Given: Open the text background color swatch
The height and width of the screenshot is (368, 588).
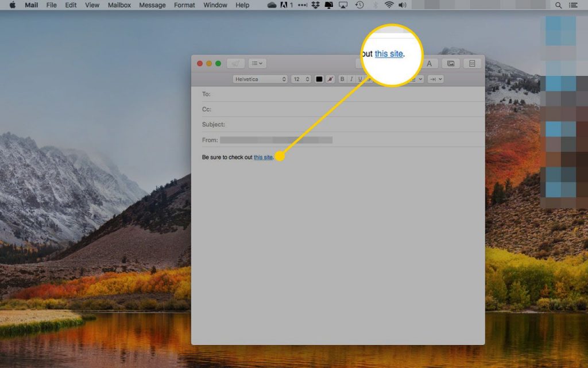Looking at the screenshot, I should click(x=330, y=79).
